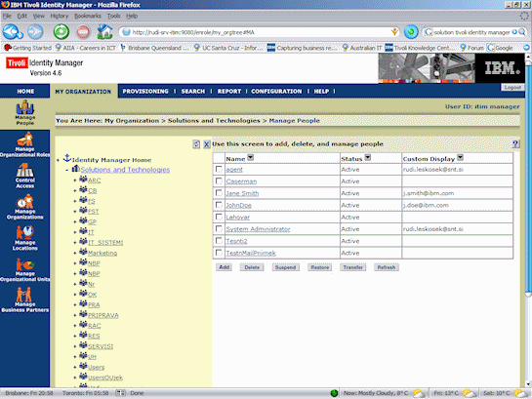Check the box for Tesnti2
Viewport: 532px width, 399px height.
[220, 240]
